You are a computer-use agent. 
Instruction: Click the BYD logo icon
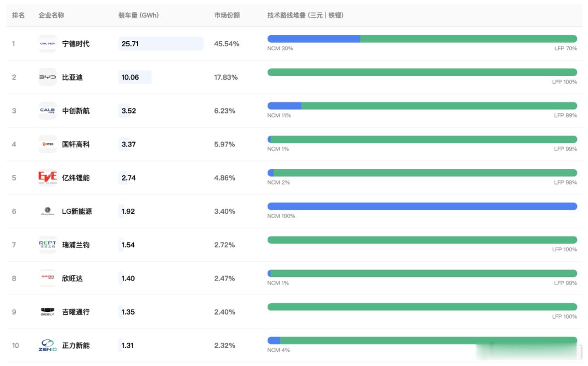[x=48, y=77]
